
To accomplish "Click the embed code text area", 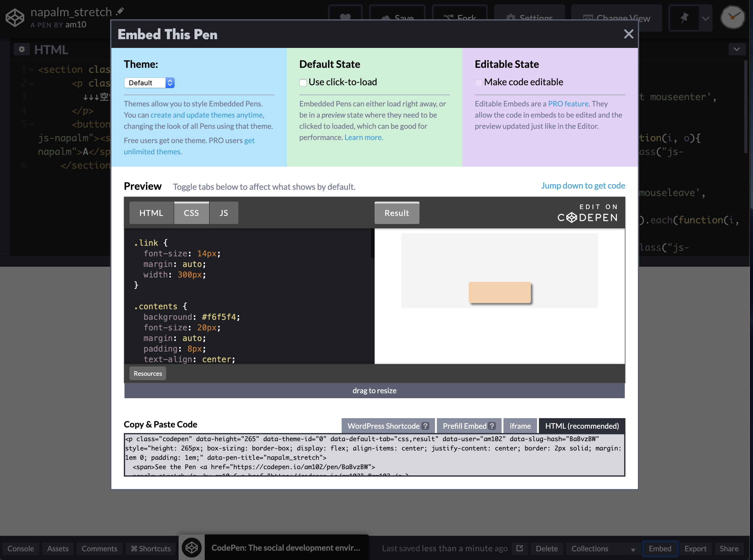I will [374, 455].
